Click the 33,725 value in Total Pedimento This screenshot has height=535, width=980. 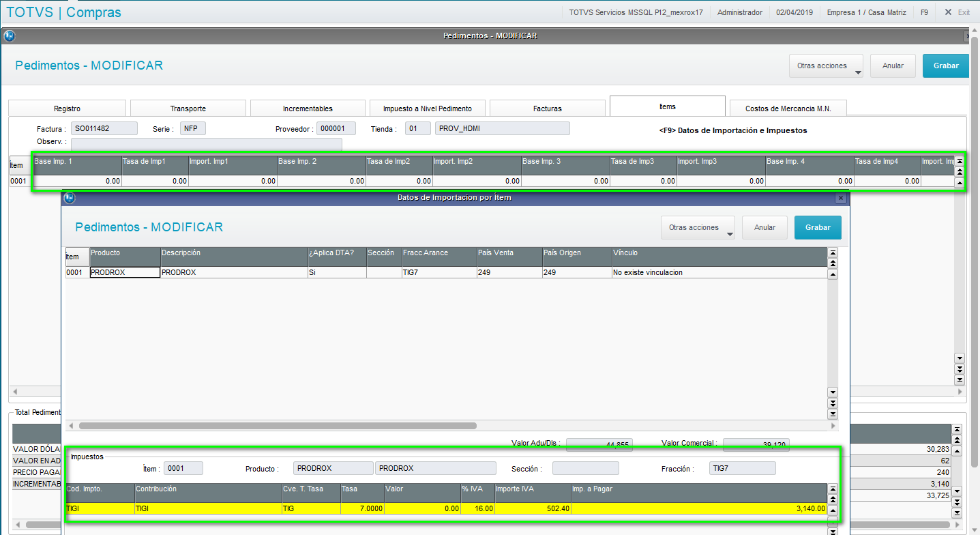click(x=938, y=495)
